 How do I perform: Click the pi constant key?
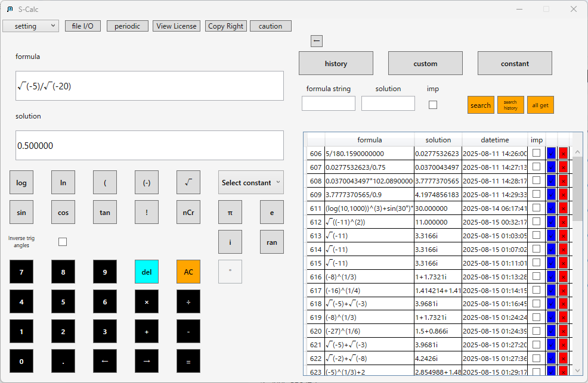pyautogui.click(x=230, y=212)
